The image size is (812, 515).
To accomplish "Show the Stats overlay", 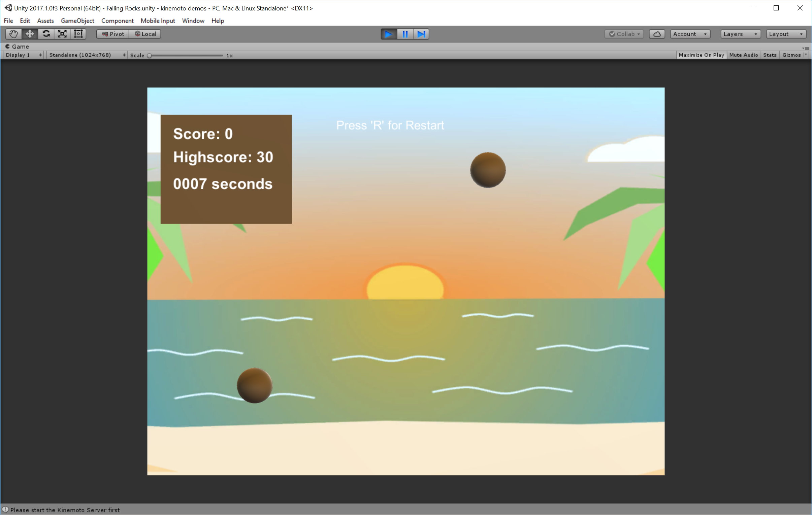I will [770, 55].
